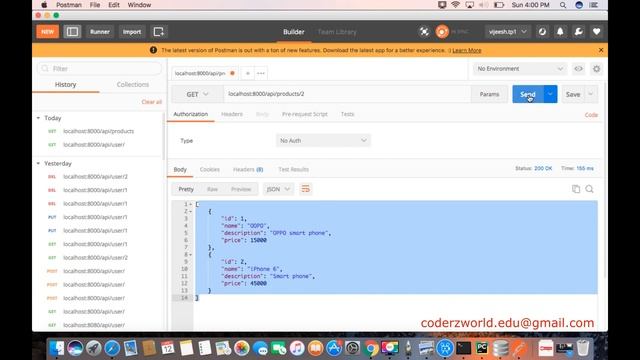Collapse JSON array fold arrow on line 1
This screenshot has height=360, width=640.
point(190,204)
